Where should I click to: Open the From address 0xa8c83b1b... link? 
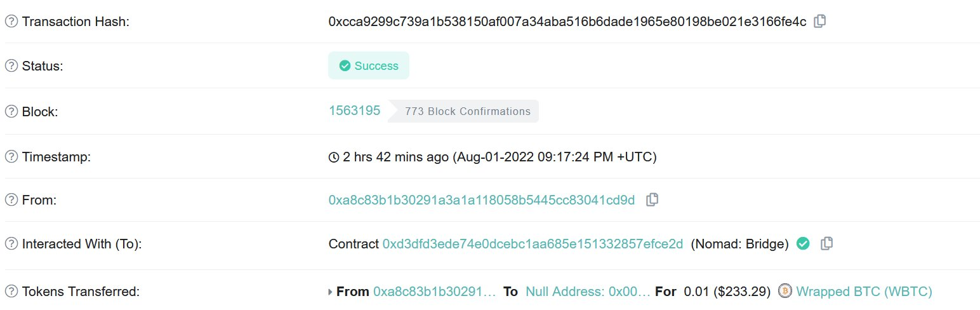(481, 200)
